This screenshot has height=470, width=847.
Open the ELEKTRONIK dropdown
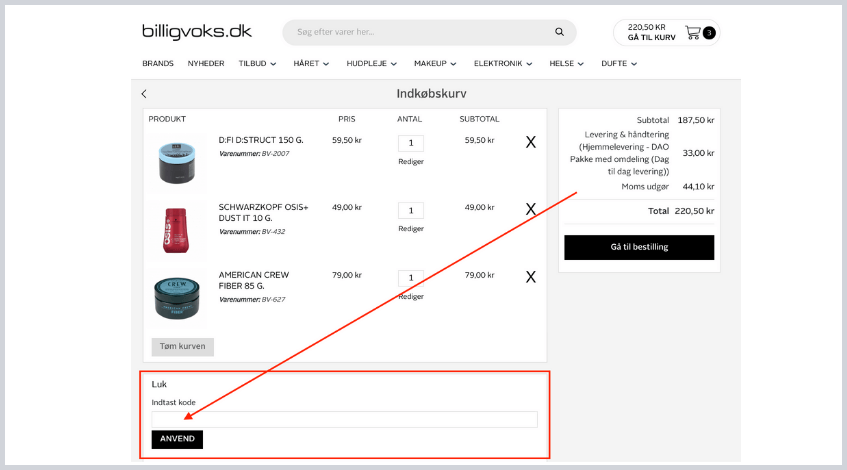coord(504,63)
